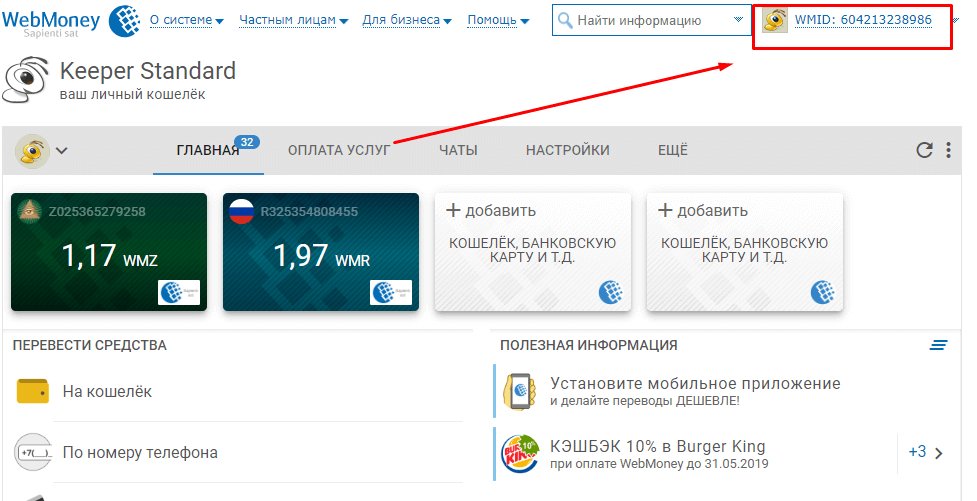This screenshot has width=977, height=501.
Task: Click the Russian flag icon on WMR wallet
Action: coord(241,212)
